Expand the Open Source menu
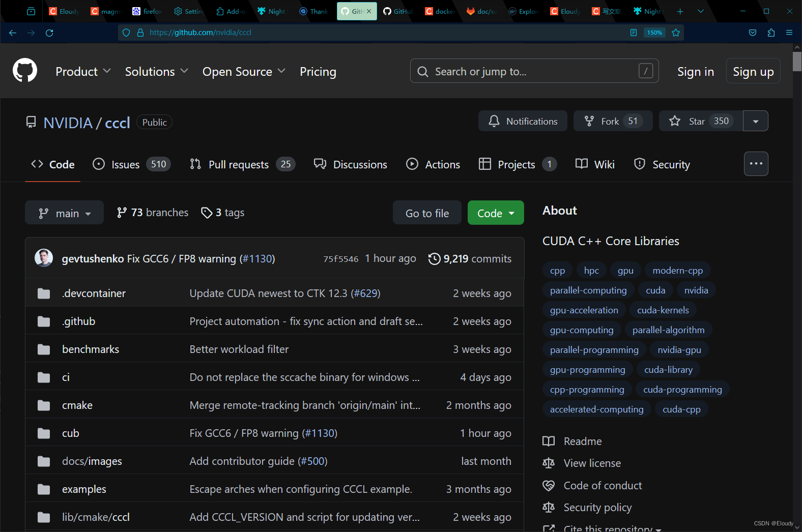The height and width of the screenshot is (532, 802). (244, 72)
